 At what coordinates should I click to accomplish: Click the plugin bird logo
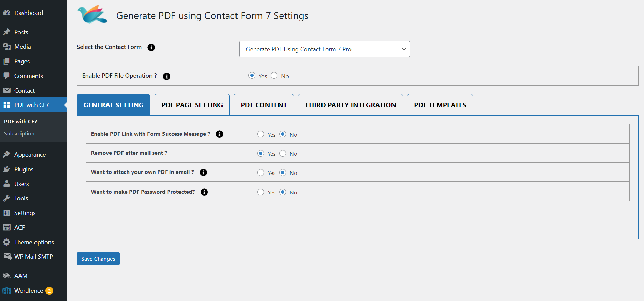(x=92, y=15)
